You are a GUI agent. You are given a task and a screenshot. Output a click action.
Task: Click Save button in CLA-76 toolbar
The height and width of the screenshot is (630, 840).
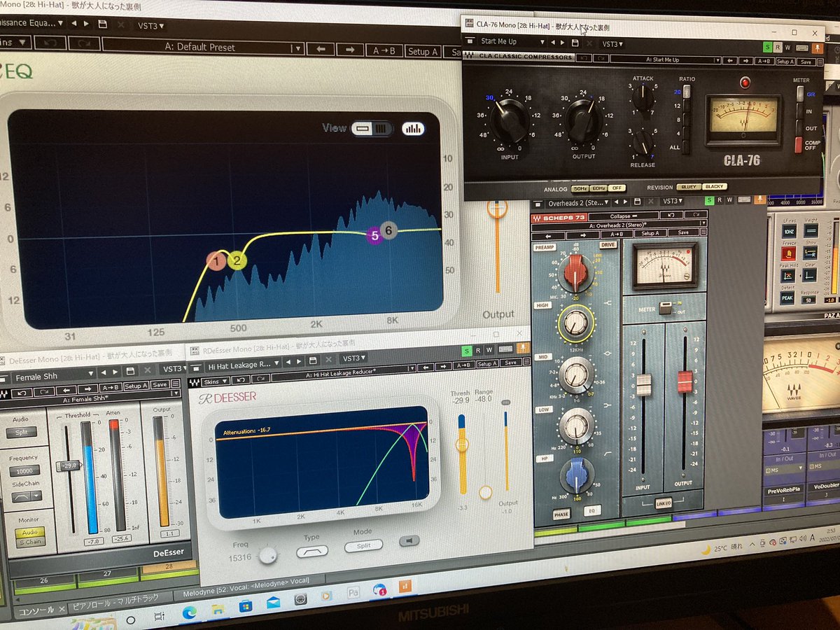pyautogui.click(x=806, y=62)
